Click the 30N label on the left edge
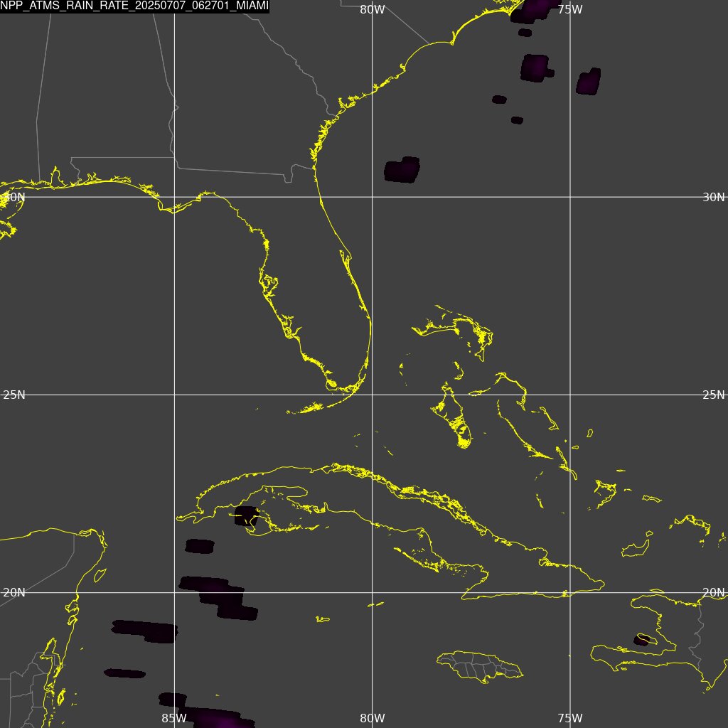Screen dimensions: 728x728 (x=14, y=197)
